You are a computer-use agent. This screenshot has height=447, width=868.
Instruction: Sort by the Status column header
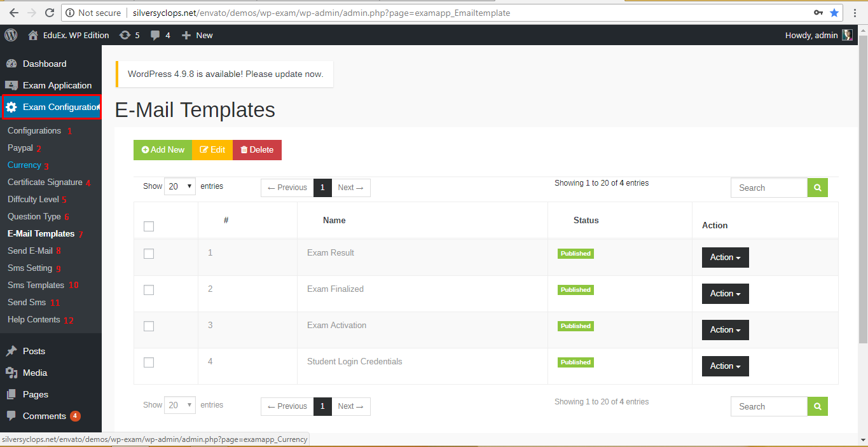586,220
